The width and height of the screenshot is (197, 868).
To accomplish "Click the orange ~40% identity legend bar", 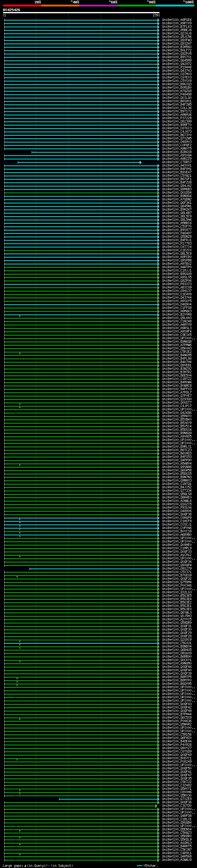I will pos(60,6).
